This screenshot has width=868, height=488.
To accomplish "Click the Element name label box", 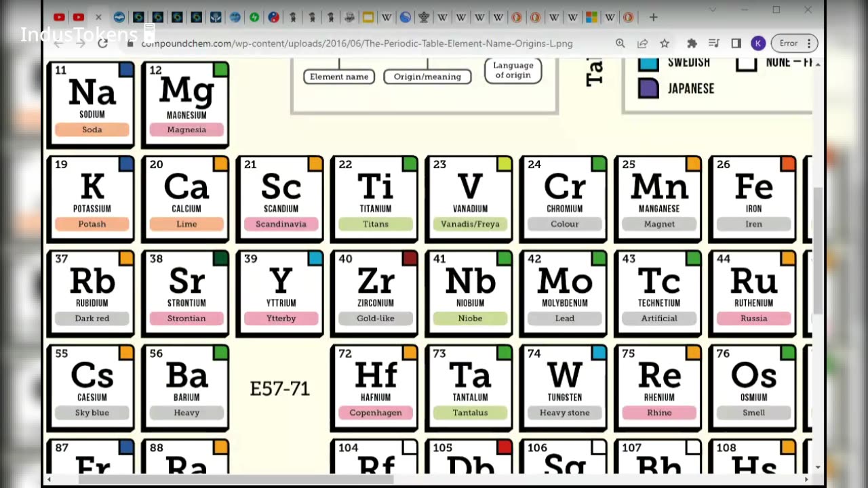I will pos(339,77).
